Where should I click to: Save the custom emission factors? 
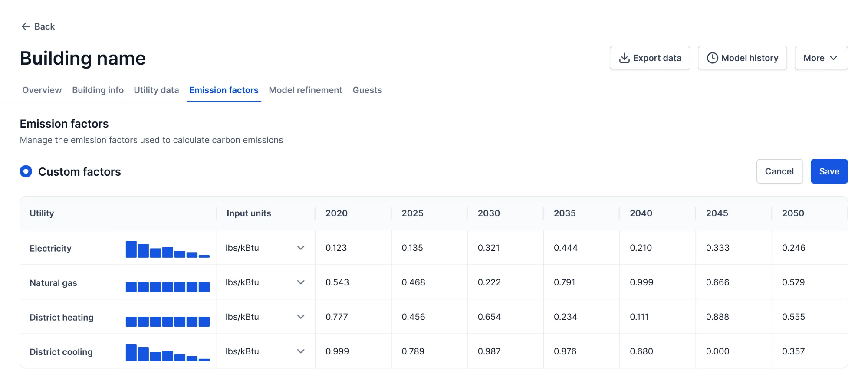[829, 171]
